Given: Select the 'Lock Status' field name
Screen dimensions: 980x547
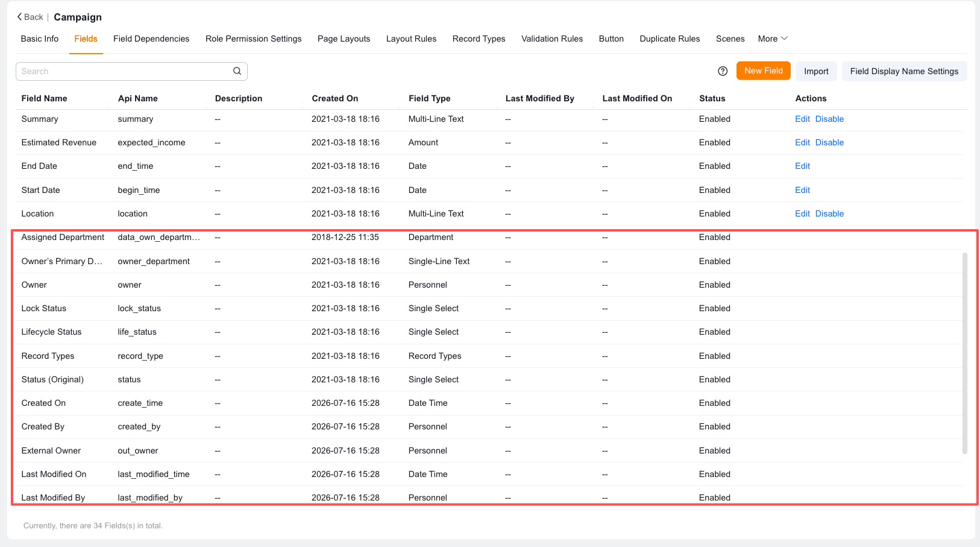Looking at the screenshot, I should (x=44, y=308).
